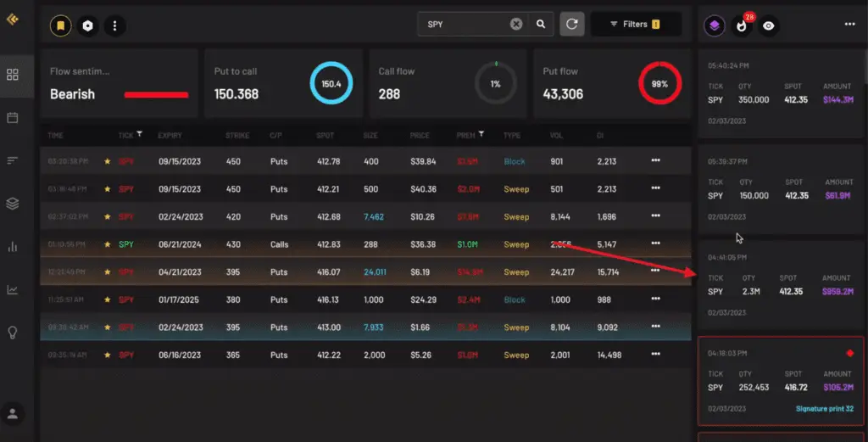Refresh the options flow list
Image resolution: width=868 pixels, height=442 pixels.
572,24
